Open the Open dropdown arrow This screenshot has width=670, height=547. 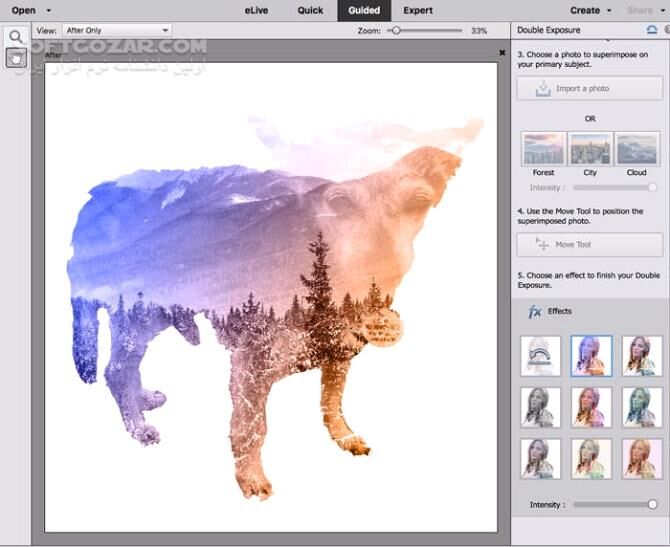coord(48,11)
